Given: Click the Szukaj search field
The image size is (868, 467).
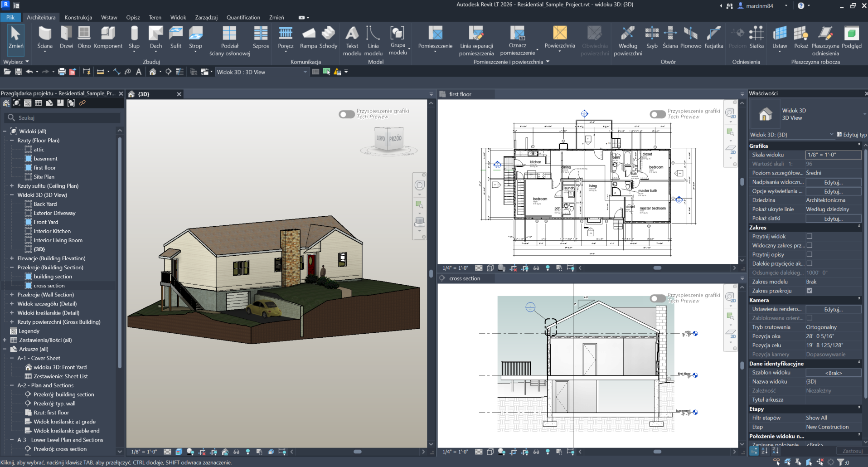Looking at the screenshot, I should [63, 118].
